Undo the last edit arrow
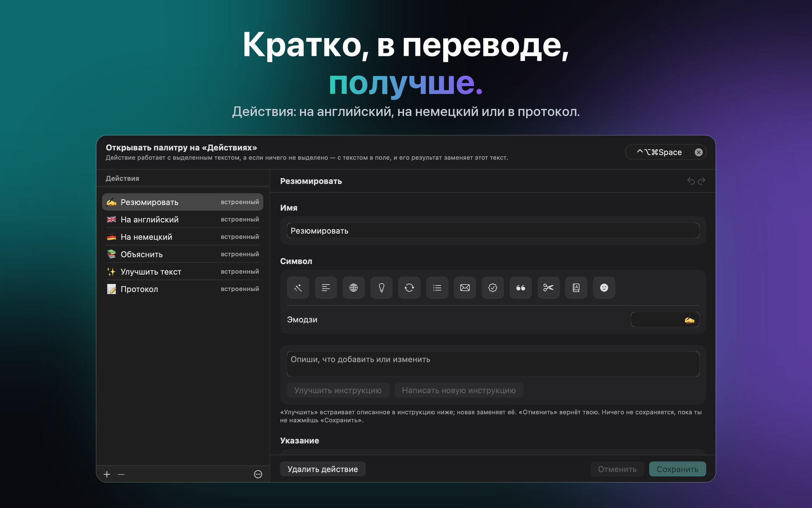Image resolution: width=812 pixels, height=508 pixels. (691, 181)
